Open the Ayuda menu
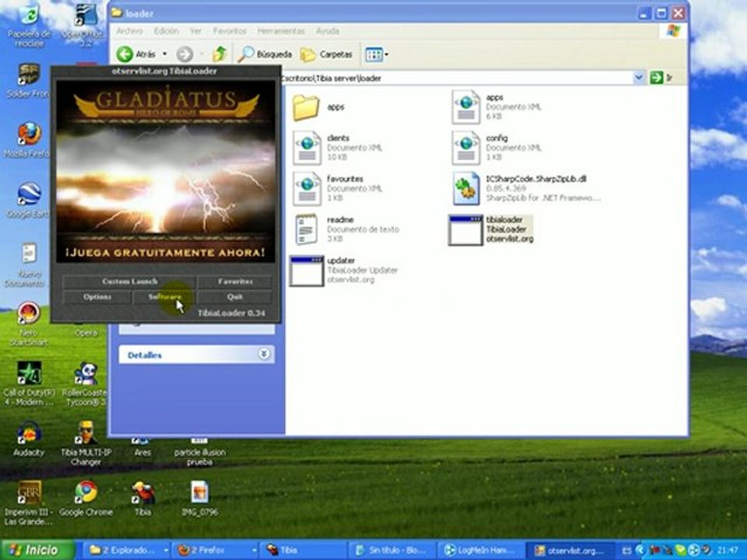Viewport: 747px width, 560px height. (328, 31)
